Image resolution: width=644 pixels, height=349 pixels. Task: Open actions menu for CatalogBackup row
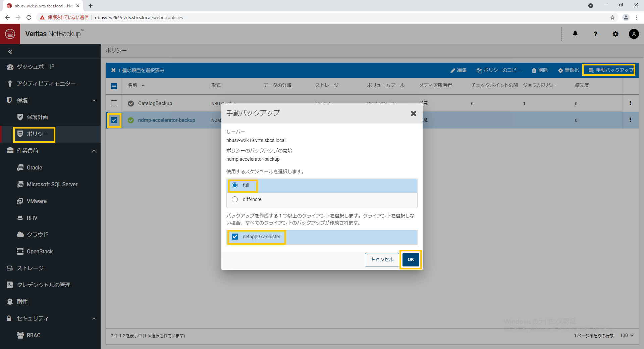(630, 103)
